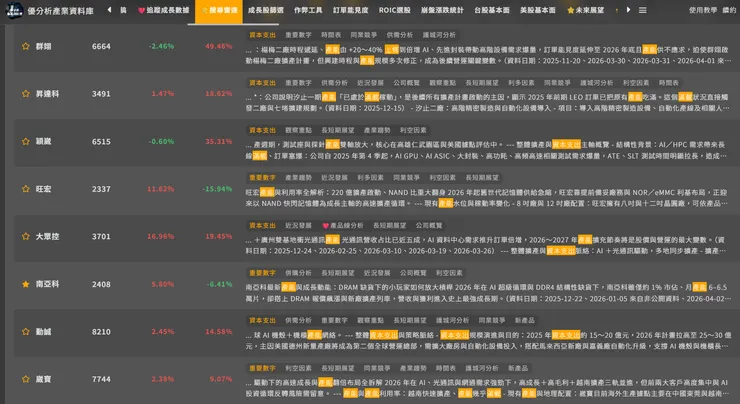This screenshot has height=404, width=740.
Task: Open the hamburger menu icon in header
Action: click(643, 10)
